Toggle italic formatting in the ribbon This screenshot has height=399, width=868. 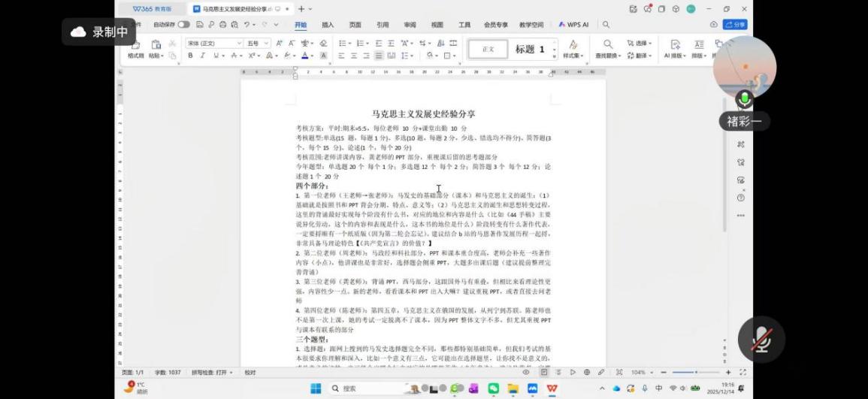point(203,56)
